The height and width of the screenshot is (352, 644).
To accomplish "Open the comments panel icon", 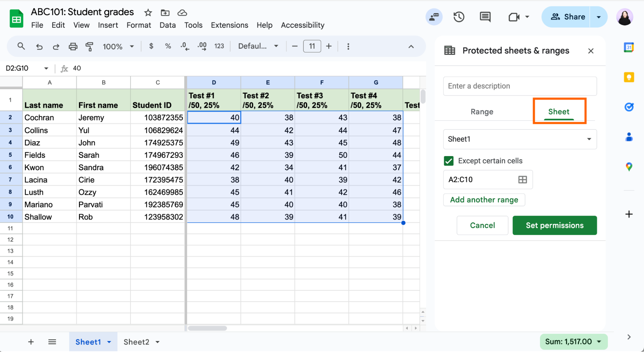I will pyautogui.click(x=485, y=17).
